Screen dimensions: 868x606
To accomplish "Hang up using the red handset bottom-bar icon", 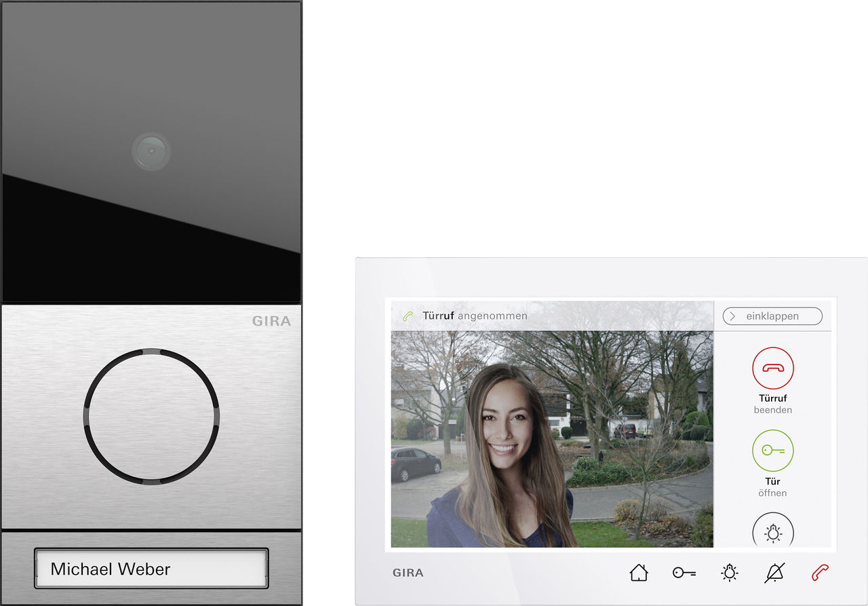I will (x=819, y=573).
